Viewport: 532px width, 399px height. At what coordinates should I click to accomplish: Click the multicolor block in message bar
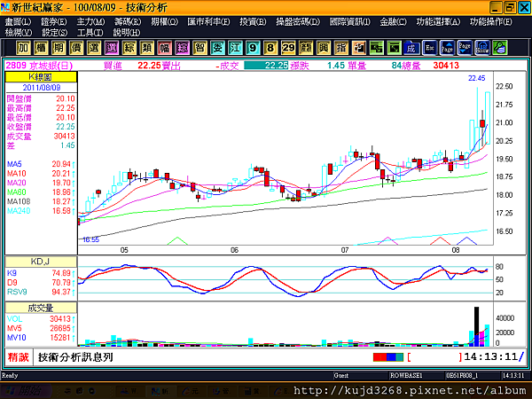(388, 357)
